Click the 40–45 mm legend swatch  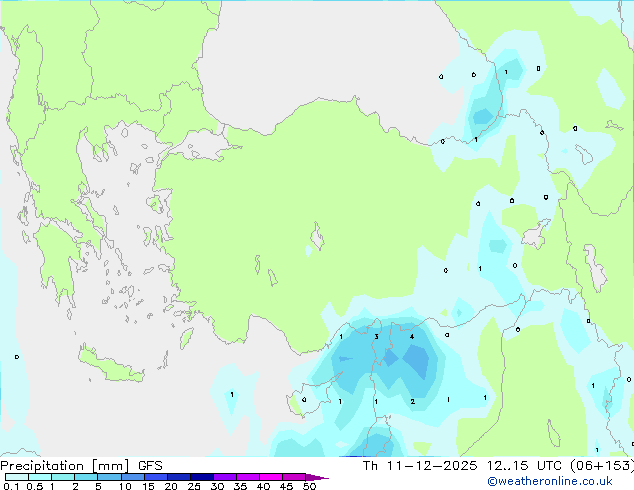(x=271, y=477)
